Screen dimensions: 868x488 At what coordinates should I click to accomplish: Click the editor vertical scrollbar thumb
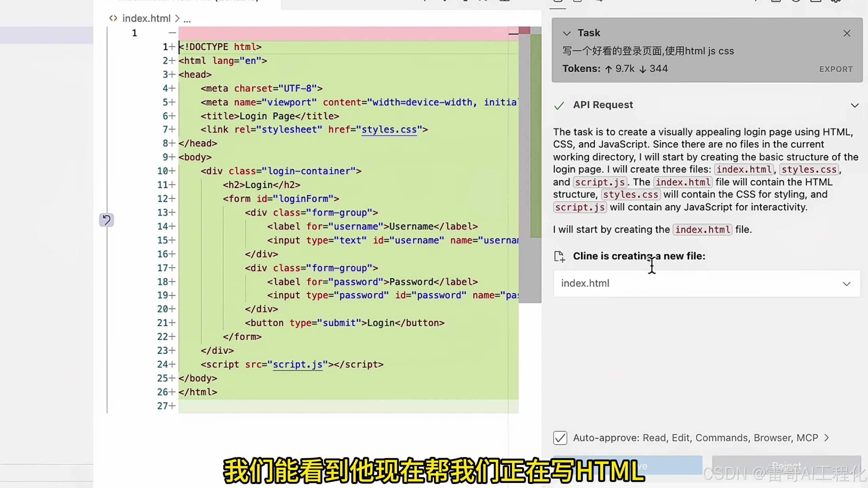coord(524,169)
